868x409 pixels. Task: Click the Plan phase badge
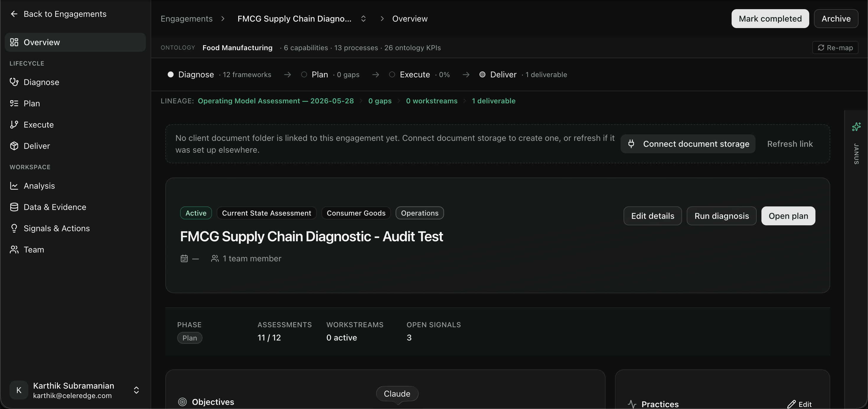[190, 338]
